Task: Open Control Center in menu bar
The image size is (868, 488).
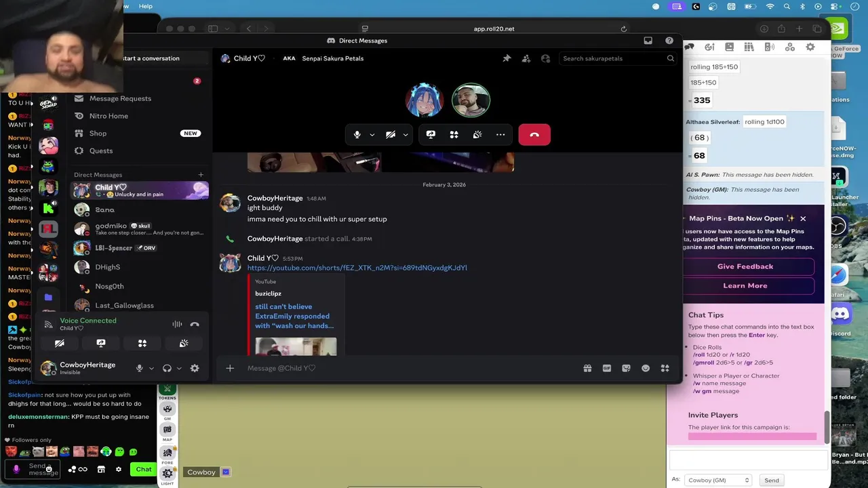Action: 834,6
